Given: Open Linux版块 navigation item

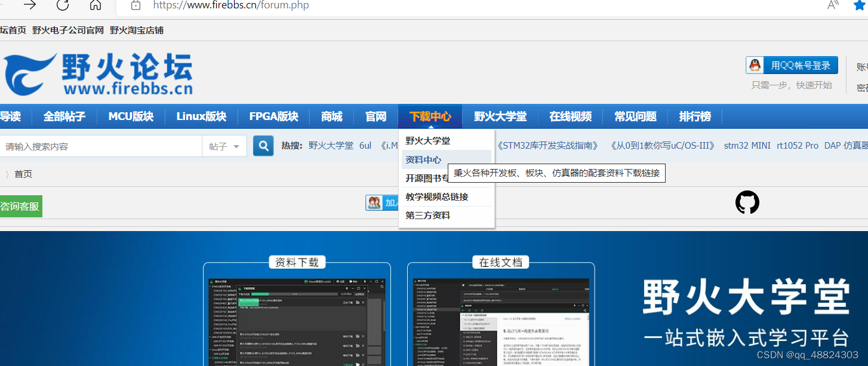Looking at the screenshot, I should tap(202, 116).
